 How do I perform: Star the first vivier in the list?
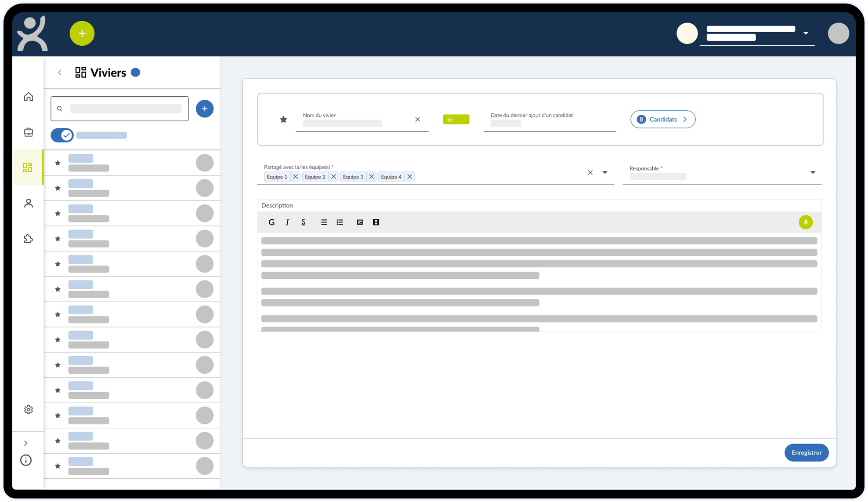58,163
